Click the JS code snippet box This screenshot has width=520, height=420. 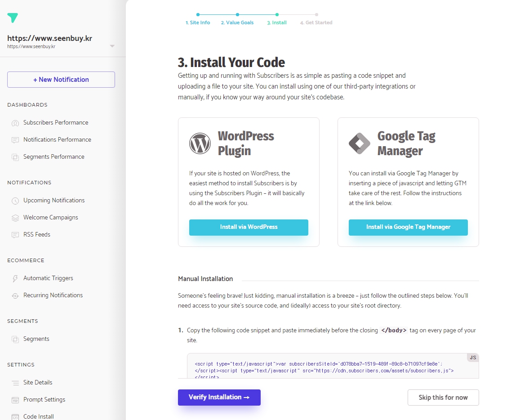point(333,366)
